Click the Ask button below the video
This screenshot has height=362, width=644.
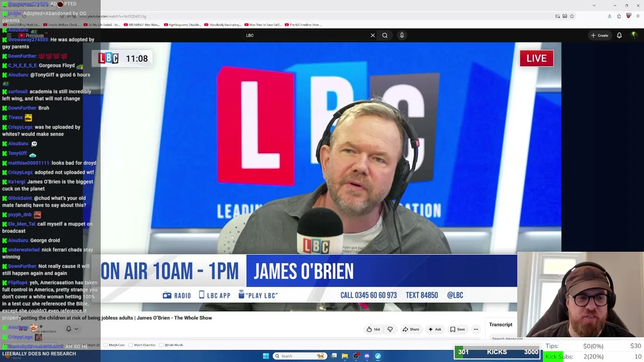(435, 329)
